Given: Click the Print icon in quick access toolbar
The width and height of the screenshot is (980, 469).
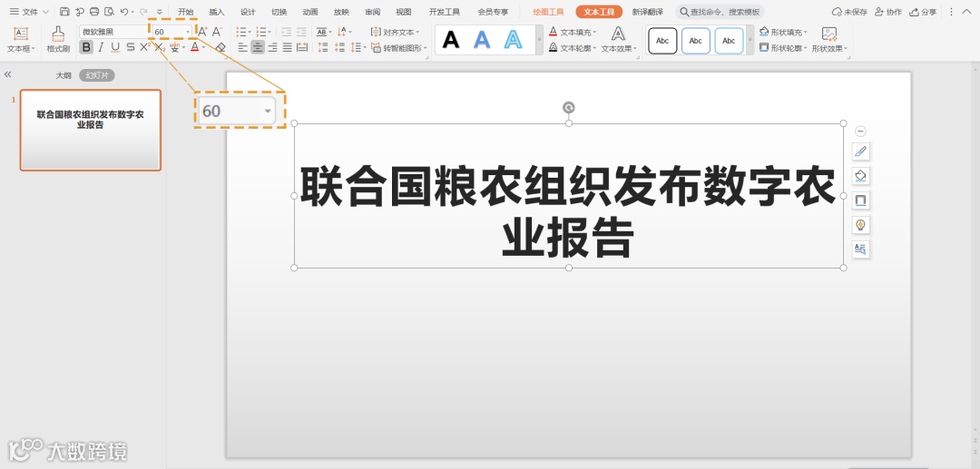Looking at the screenshot, I should pos(94,11).
